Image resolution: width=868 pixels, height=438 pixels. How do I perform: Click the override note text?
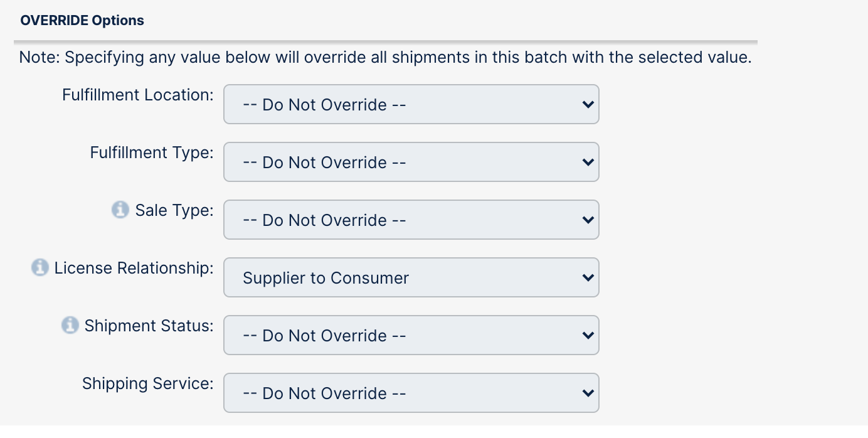(385, 58)
